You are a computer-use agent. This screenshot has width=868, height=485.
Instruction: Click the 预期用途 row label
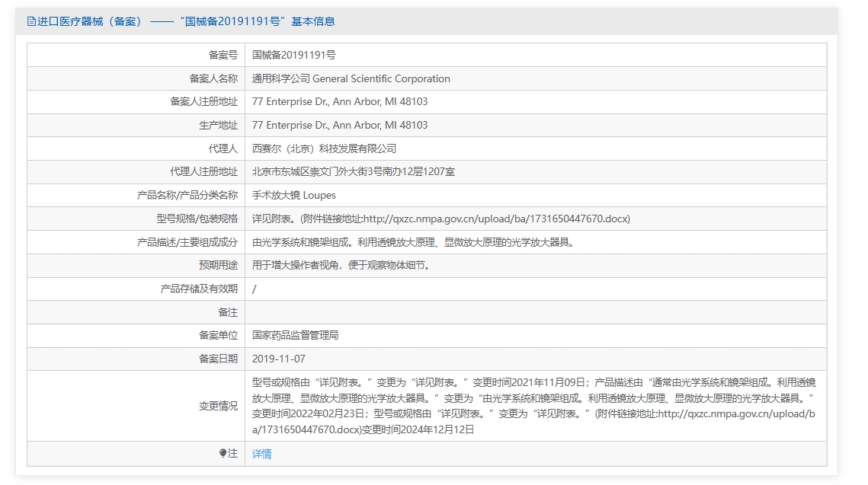point(219,266)
